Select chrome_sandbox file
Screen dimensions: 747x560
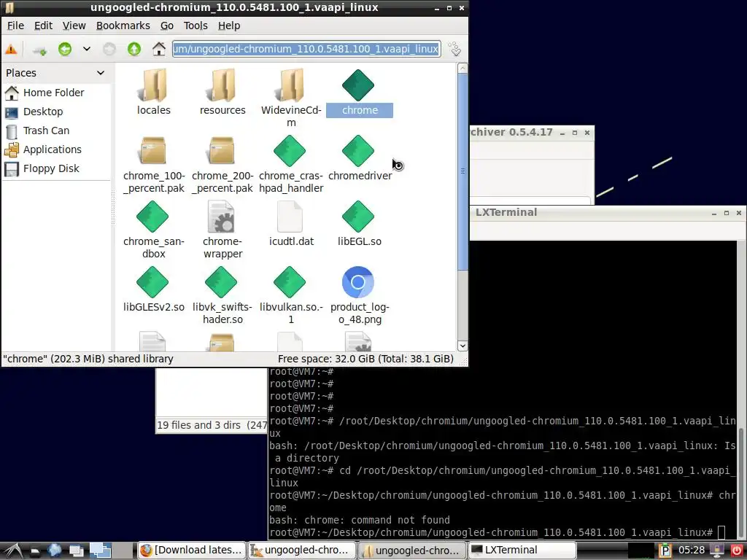pyautogui.click(x=153, y=230)
